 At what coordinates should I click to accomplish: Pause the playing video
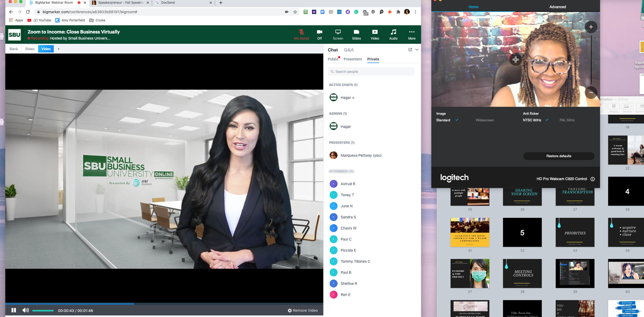point(14,310)
